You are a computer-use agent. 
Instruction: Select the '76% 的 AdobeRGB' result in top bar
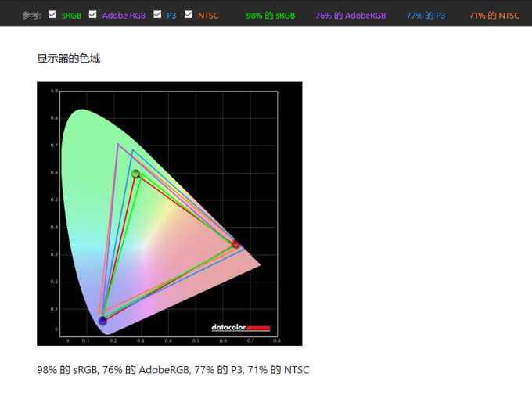coord(350,16)
